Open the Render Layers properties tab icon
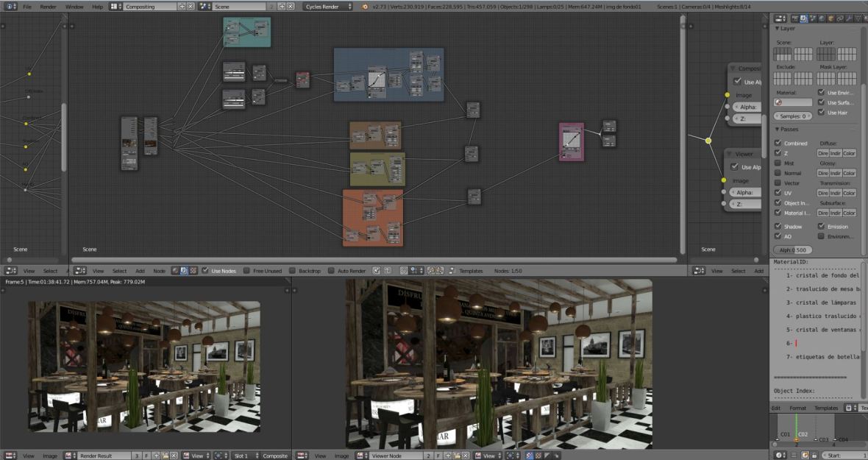 pyautogui.click(x=804, y=18)
